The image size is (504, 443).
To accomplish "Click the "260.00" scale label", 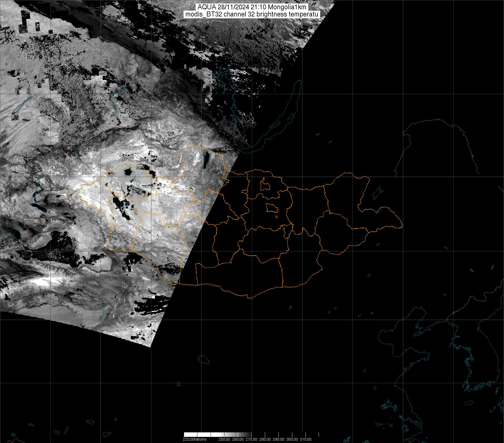I will (x=238, y=439).
